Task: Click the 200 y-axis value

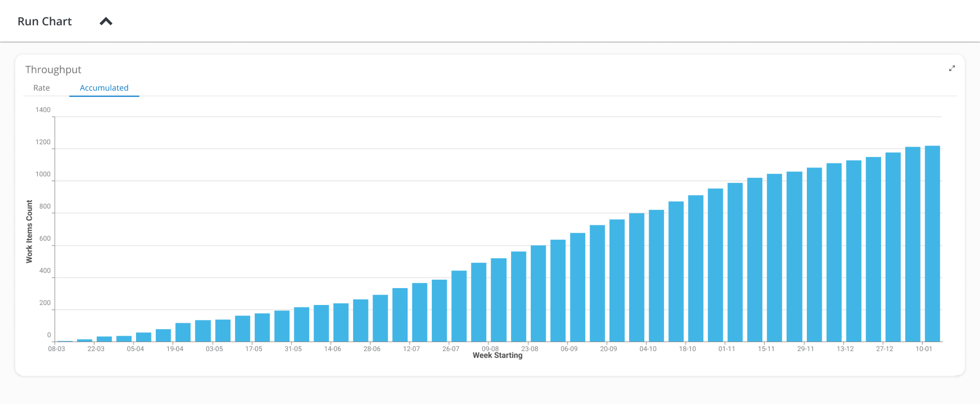Action: tap(45, 303)
